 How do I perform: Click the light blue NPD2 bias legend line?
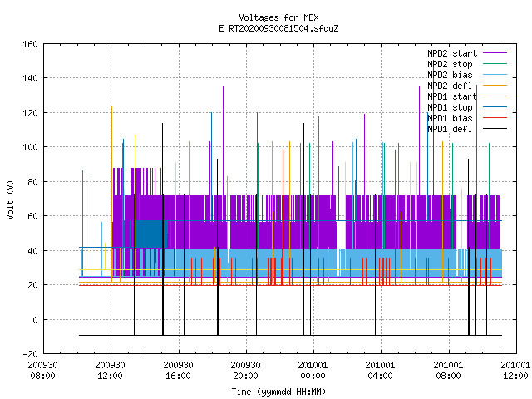495,75
